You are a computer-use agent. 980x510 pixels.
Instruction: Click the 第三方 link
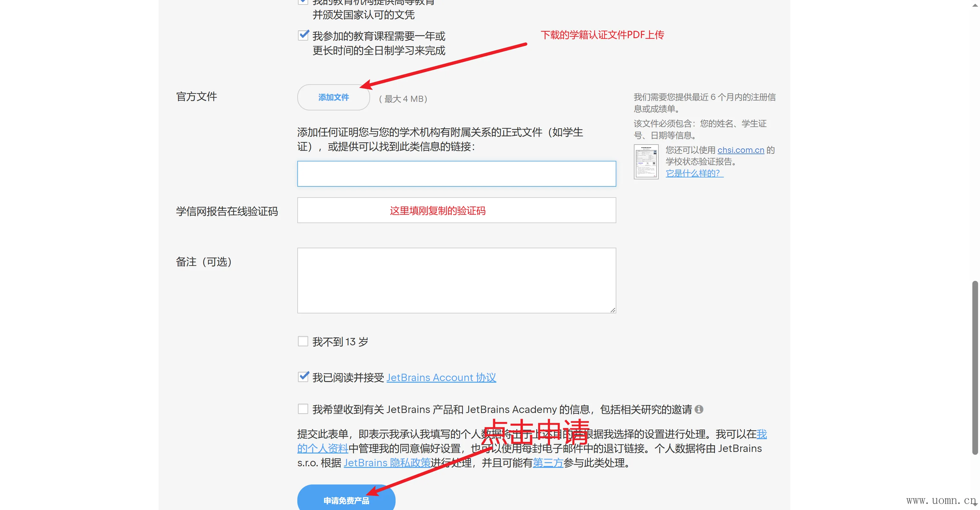coord(547,463)
